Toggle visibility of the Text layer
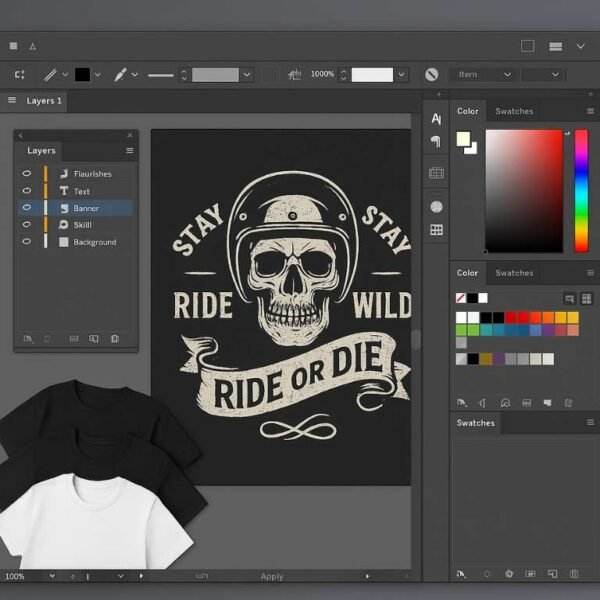This screenshot has width=600, height=600. coord(26,191)
